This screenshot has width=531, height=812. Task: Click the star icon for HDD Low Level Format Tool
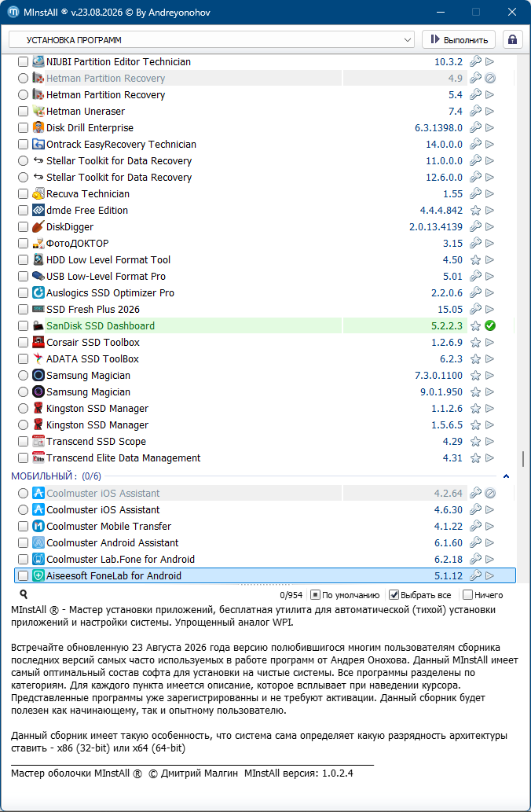click(x=475, y=260)
